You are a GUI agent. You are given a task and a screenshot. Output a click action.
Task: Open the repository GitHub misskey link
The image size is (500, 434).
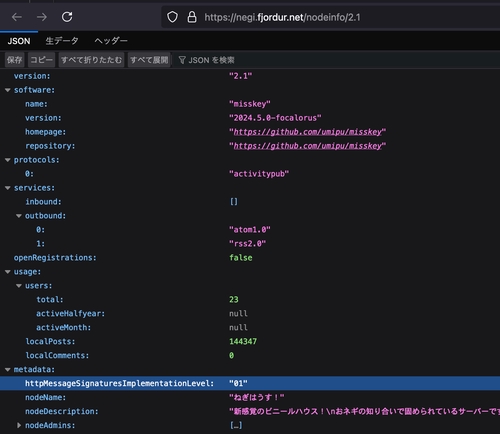pyautogui.click(x=307, y=146)
